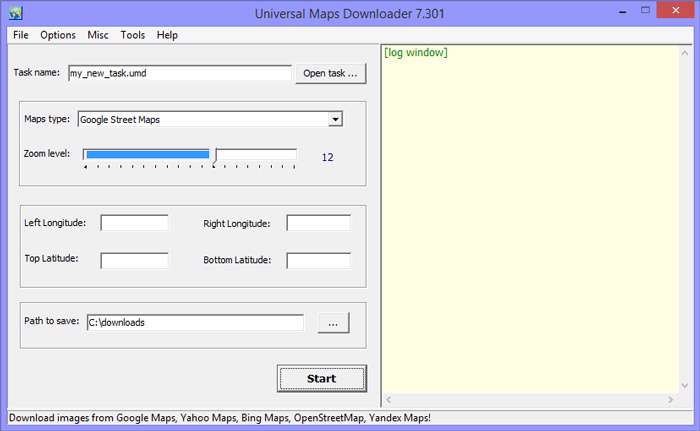Browse for save folder with ellipsis button

333,323
